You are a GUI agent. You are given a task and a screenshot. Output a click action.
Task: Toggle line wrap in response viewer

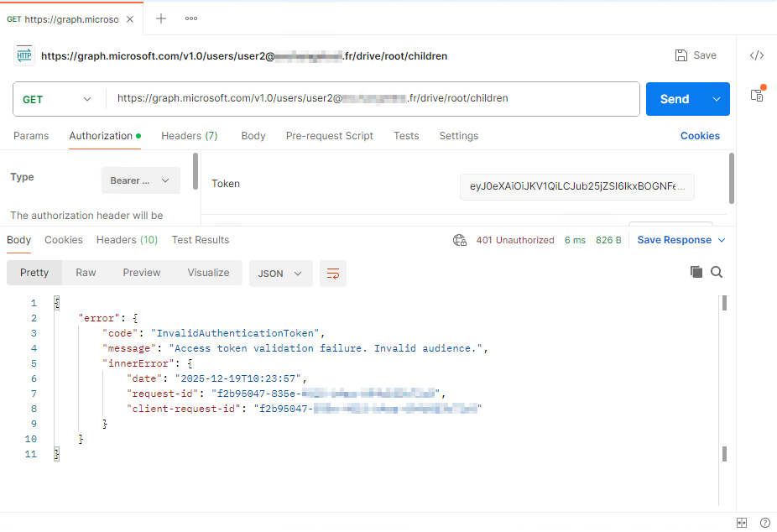click(x=333, y=274)
